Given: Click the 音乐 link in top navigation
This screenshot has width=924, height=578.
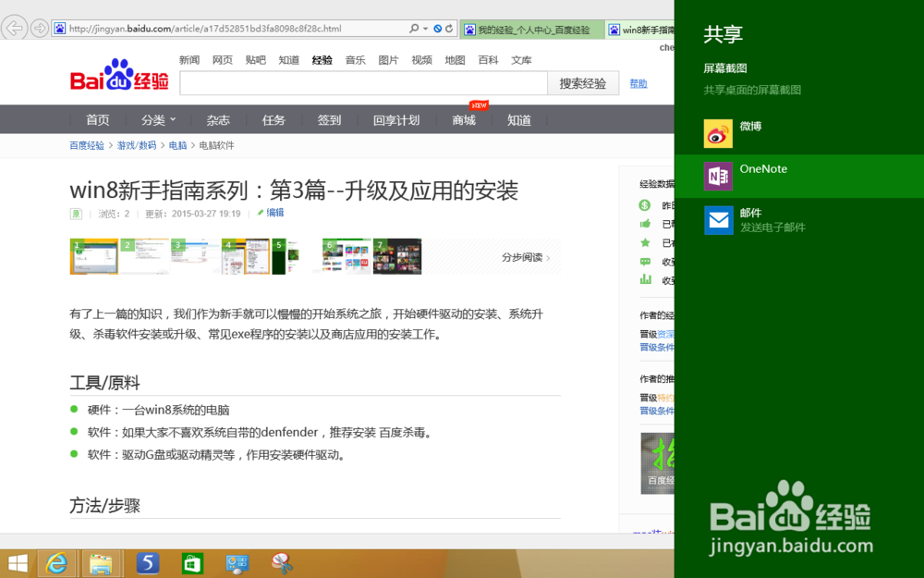Looking at the screenshot, I should point(356,60).
